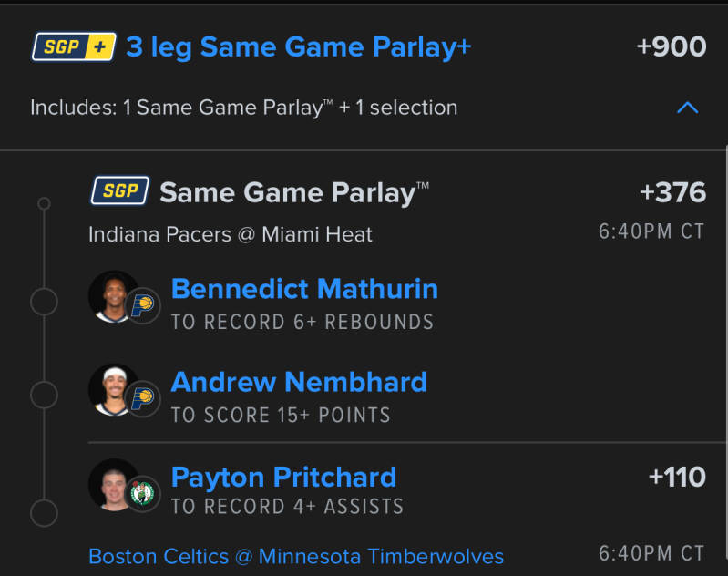Open Bennedict Mathurin player name link
The height and width of the screenshot is (576, 728).
click(304, 289)
